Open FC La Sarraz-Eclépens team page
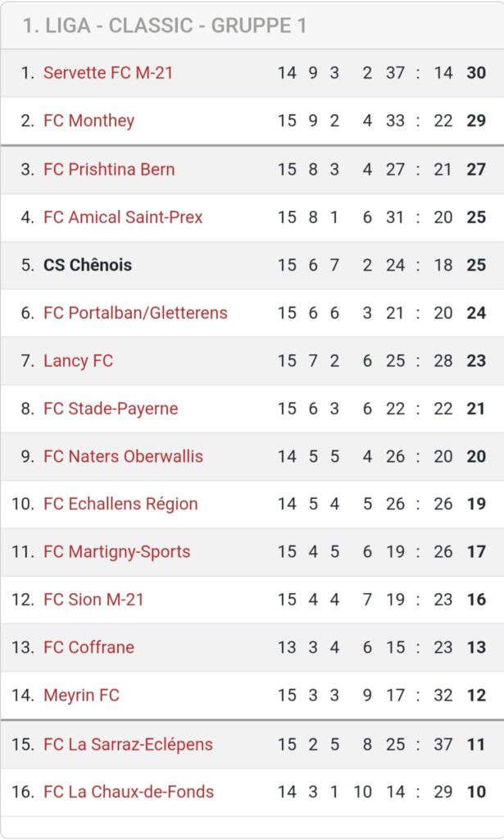This screenshot has height=840, width=504. tap(128, 744)
